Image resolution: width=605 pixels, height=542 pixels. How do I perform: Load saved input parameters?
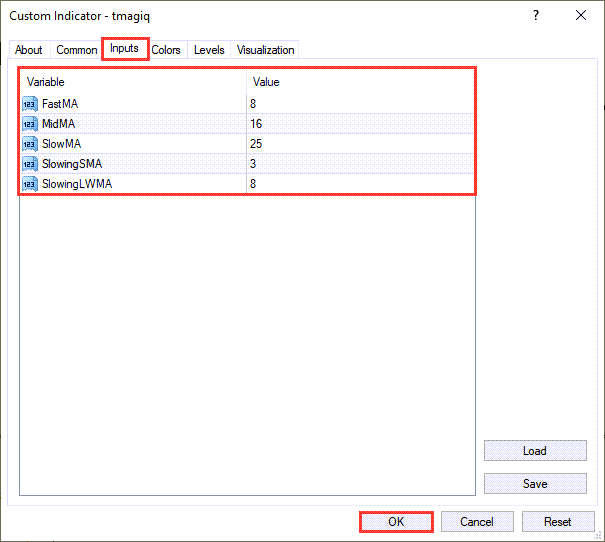[535, 451]
